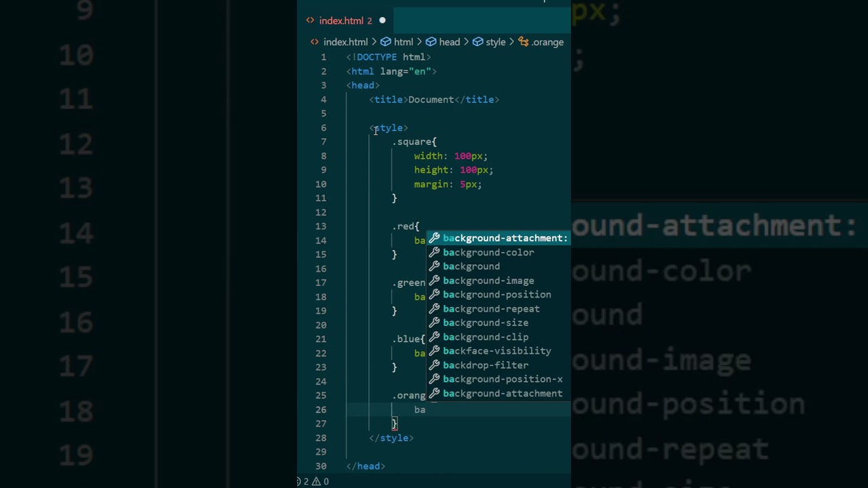Screen dimensions: 868x488
Task: Click line number 6 in the gutter
Action: pyautogui.click(x=323, y=127)
